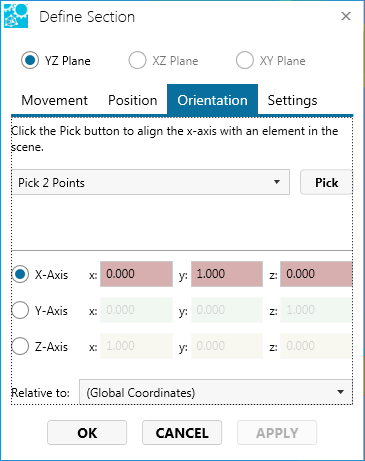
Task: Open the Position tab
Action: pos(132,100)
